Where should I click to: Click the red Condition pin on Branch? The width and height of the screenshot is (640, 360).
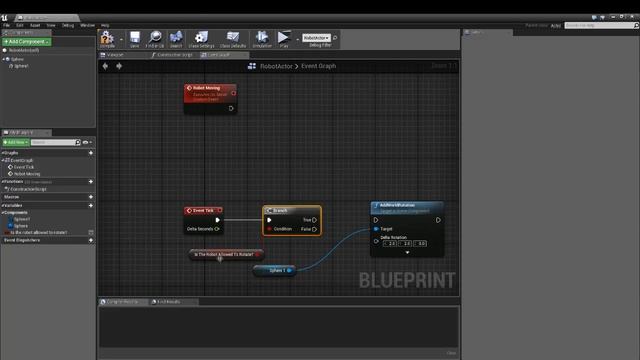pyautogui.click(x=269, y=229)
